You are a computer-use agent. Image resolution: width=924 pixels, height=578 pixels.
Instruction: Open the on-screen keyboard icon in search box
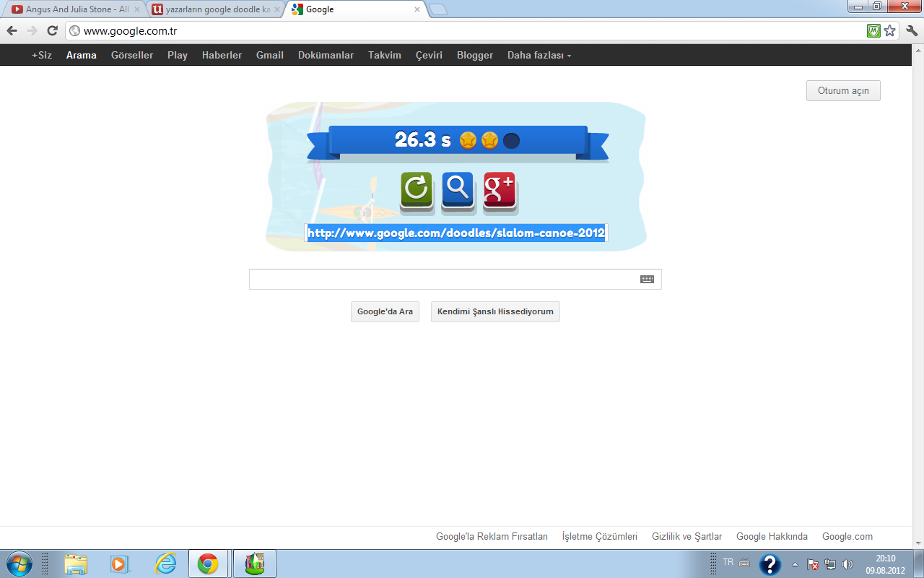[647, 280]
